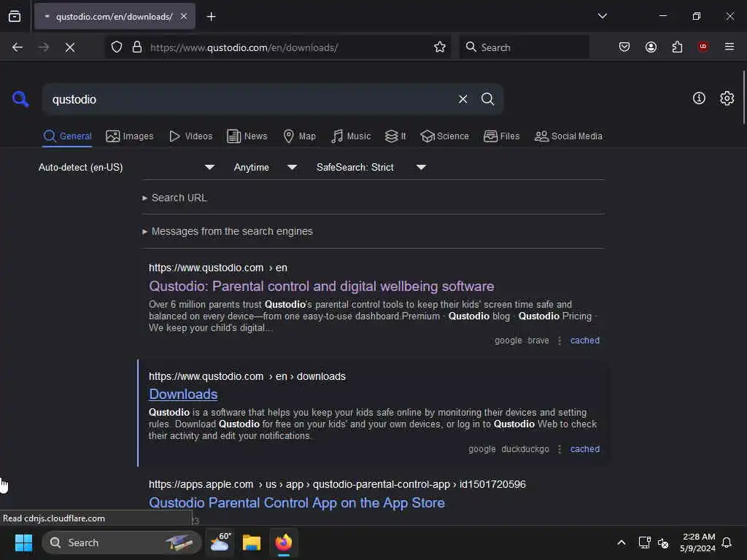747x560 pixels.
Task: Open notifications bell icon
Action: 727,542
